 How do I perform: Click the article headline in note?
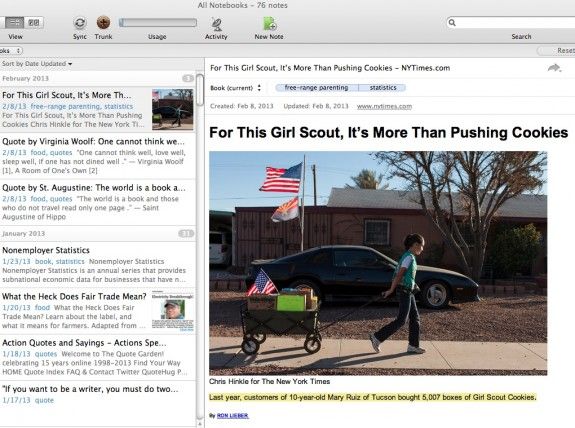(x=389, y=133)
